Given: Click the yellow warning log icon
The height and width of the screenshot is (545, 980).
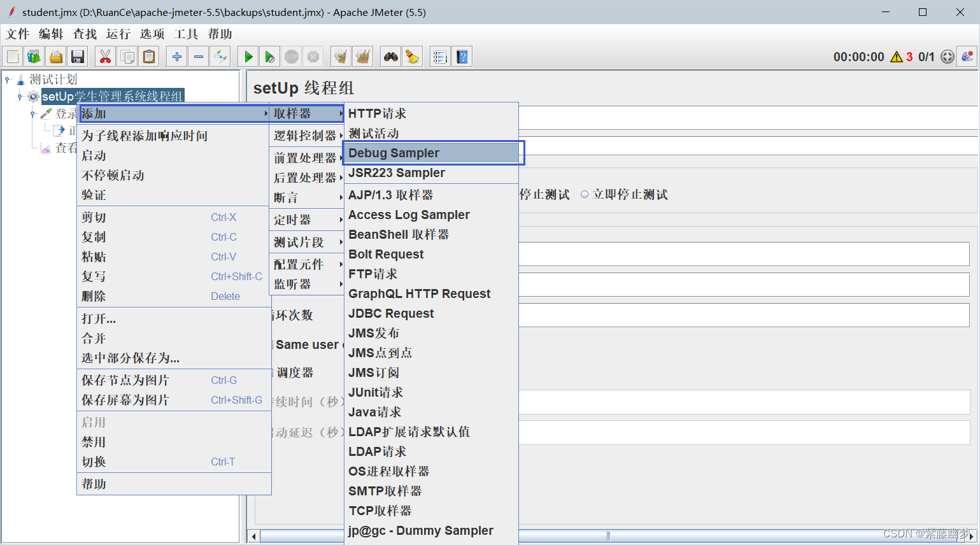Looking at the screenshot, I should (897, 57).
